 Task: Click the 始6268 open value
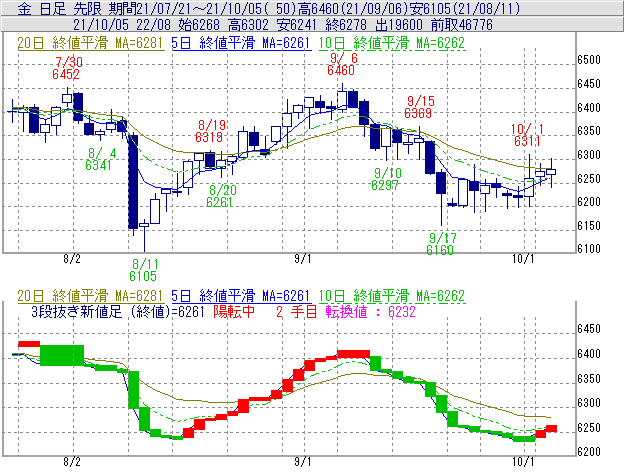[199, 25]
